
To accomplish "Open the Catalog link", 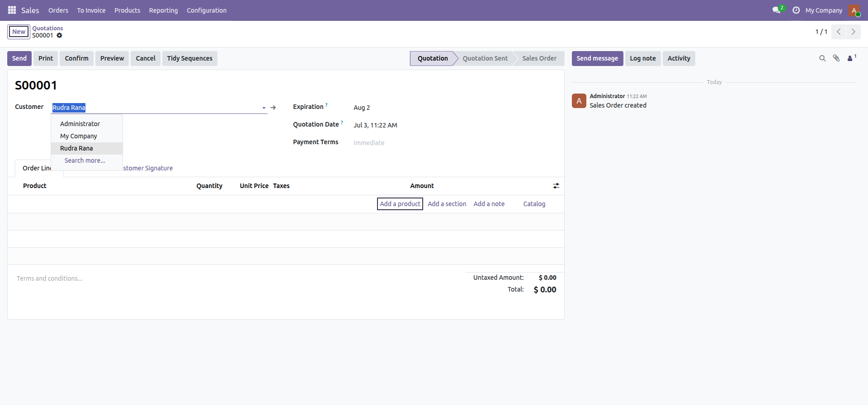I will 534,204.
